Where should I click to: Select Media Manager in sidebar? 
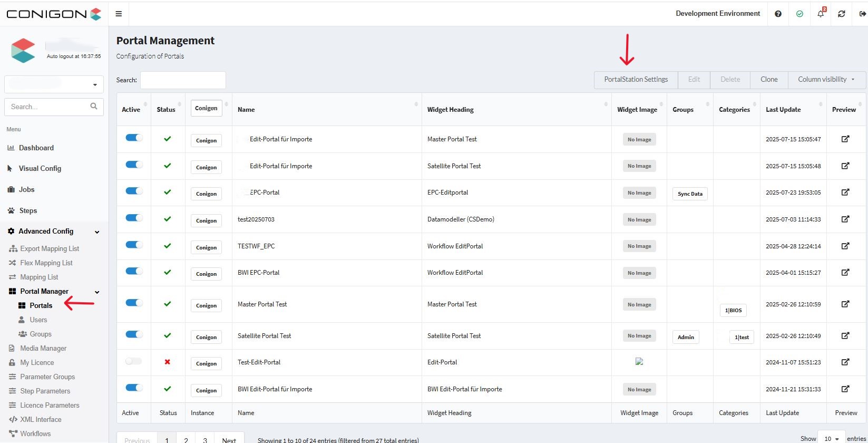[43, 349]
